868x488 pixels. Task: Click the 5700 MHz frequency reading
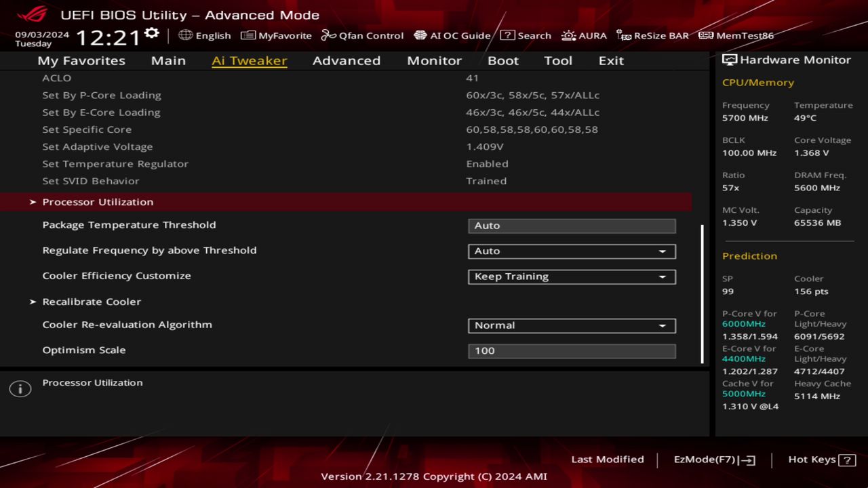point(745,118)
